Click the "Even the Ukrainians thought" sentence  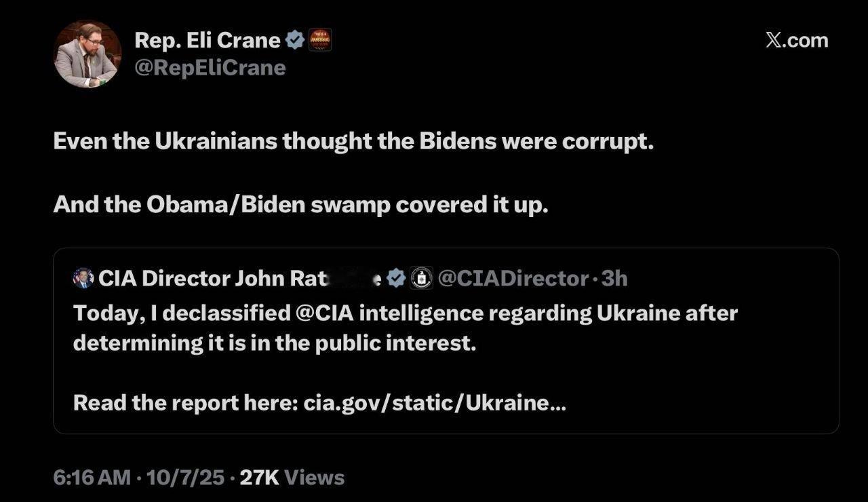point(353,141)
